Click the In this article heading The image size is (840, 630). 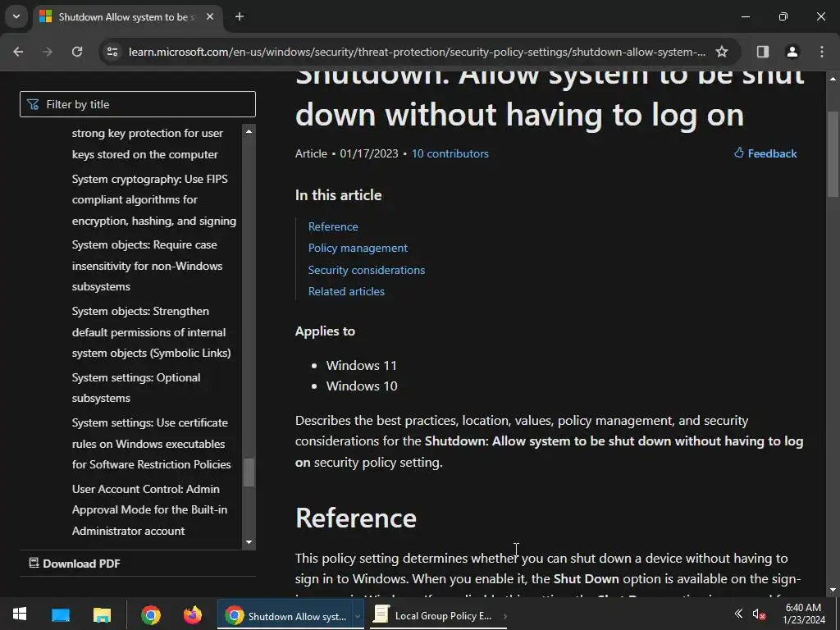tap(339, 195)
